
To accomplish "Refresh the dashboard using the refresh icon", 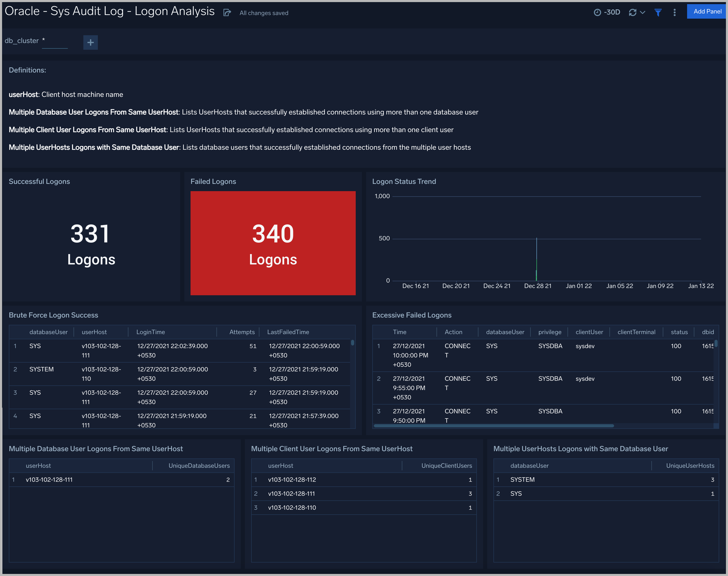I will [x=633, y=12].
